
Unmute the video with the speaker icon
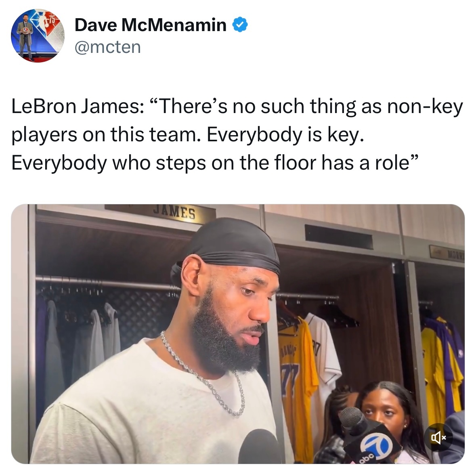click(438, 438)
